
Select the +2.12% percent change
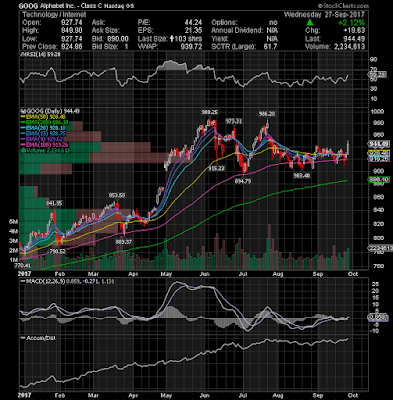point(351,23)
